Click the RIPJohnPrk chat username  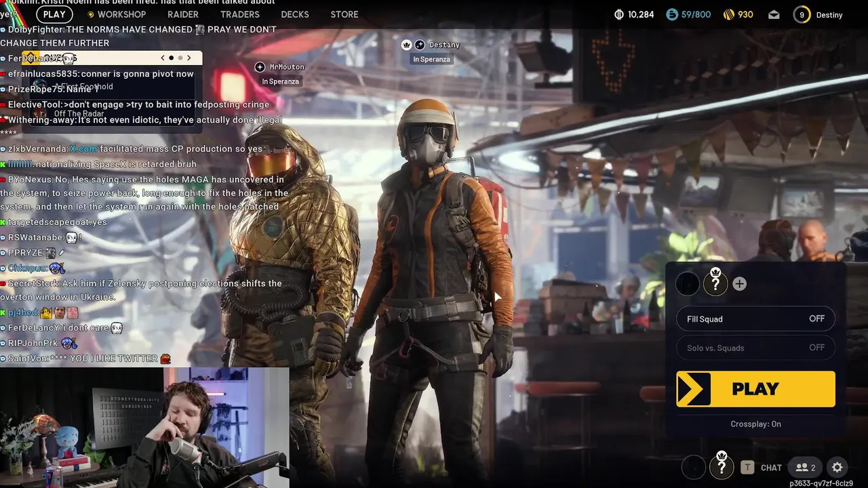click(33, 343)
